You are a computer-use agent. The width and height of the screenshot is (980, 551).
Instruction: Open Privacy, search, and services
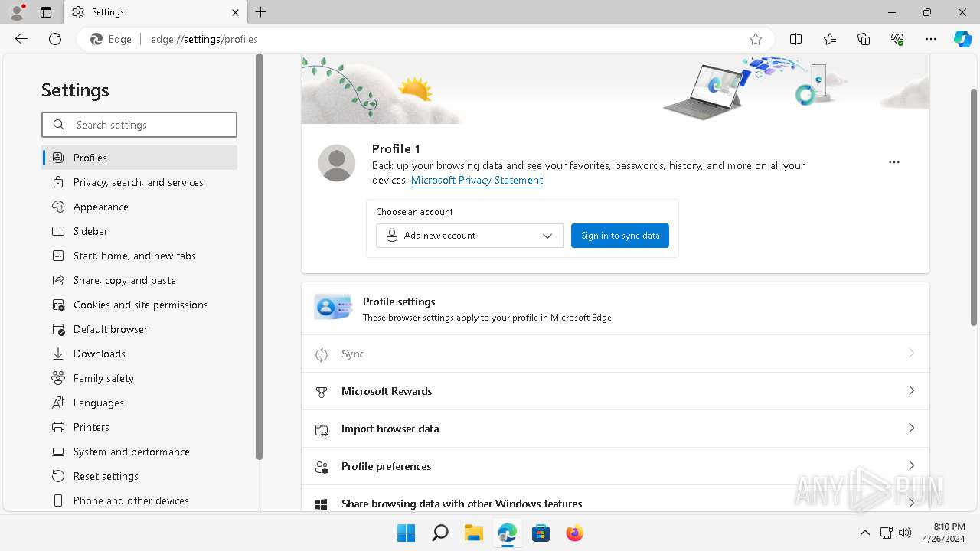139,182
